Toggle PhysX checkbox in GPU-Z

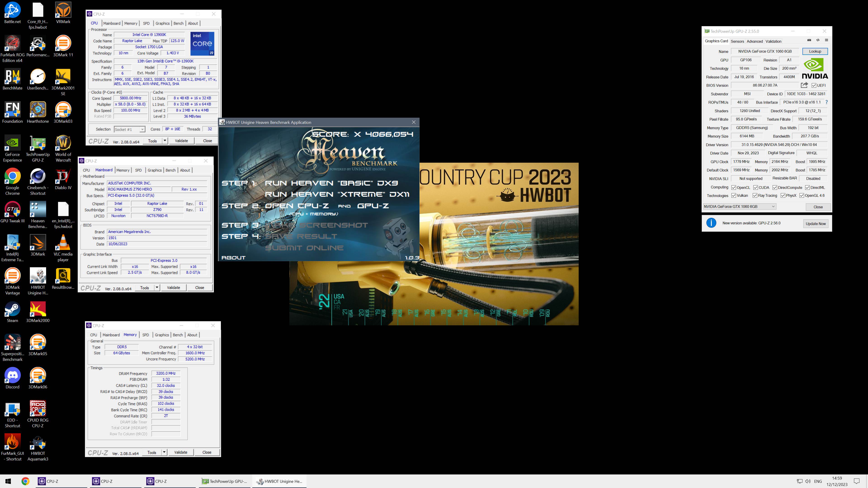[x=783, y=196]
